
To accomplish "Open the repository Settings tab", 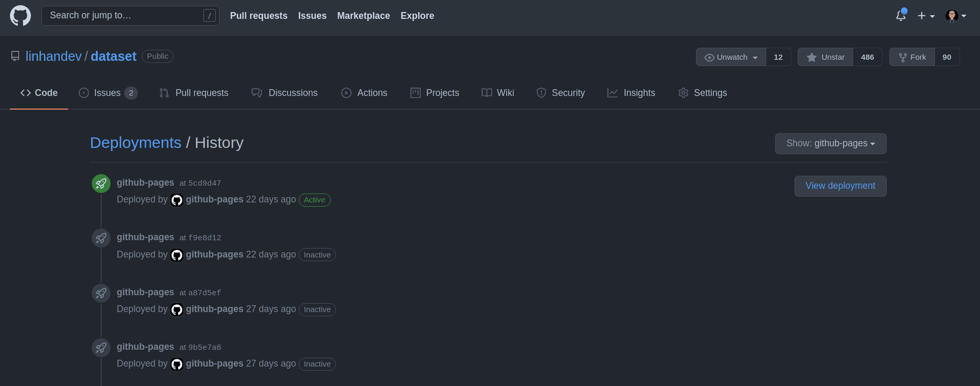I will tap(703, 93).
